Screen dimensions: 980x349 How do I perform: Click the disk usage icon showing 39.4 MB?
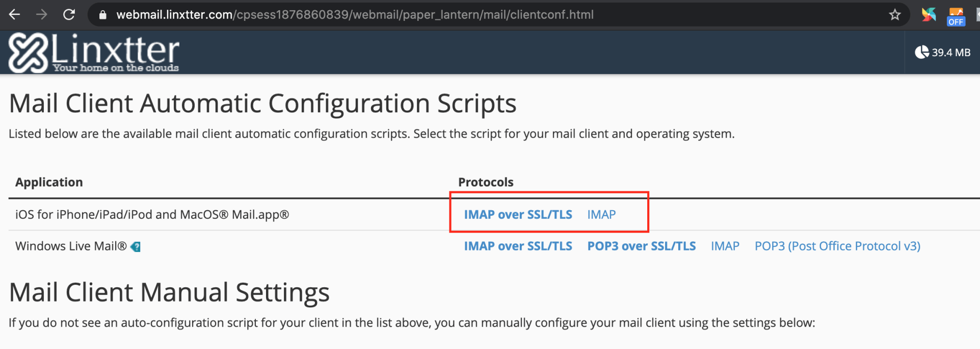tap(921, 52)
